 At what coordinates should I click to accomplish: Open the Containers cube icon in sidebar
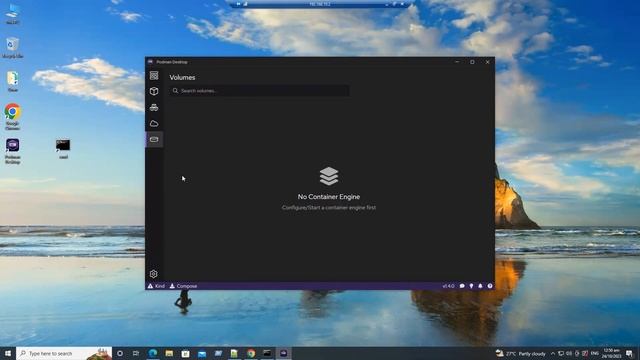(154, 91)
